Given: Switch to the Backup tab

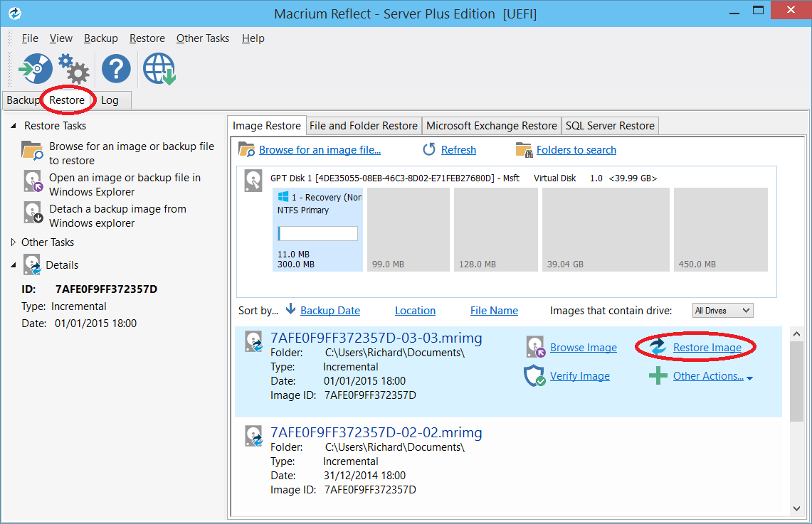Looking at the screenshot, I should pos(23,100).
